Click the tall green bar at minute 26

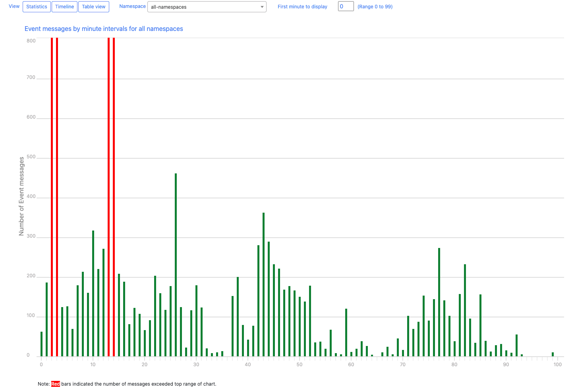point(176,265)
